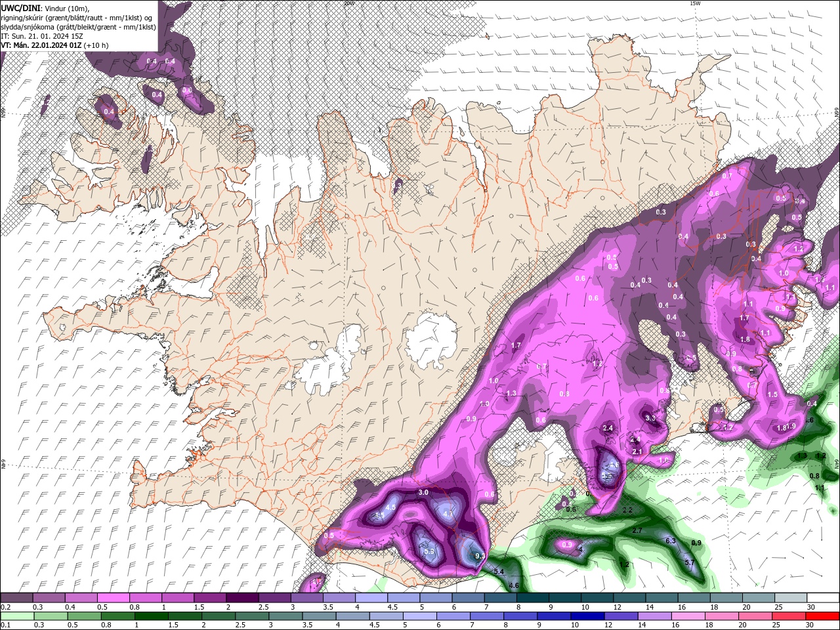Click the 'slydda/snjókoma' legend description line
The height and width of the screenshot is (630, 840).
click(78, 27)
